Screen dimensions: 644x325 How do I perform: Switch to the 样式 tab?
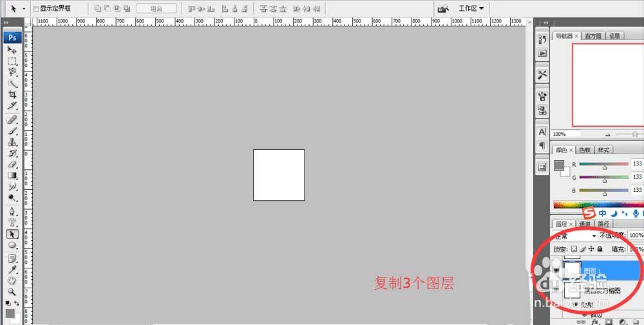coord(603,150)
